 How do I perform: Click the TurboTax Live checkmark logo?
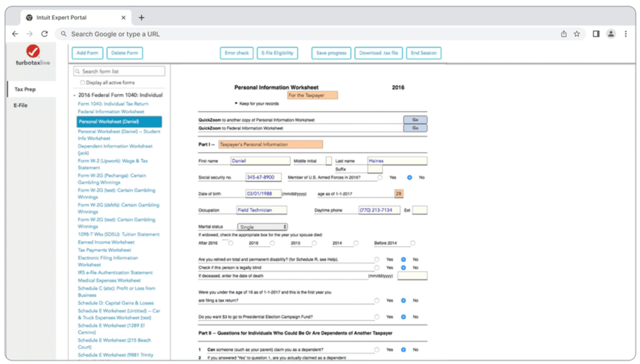coord(33,51)
